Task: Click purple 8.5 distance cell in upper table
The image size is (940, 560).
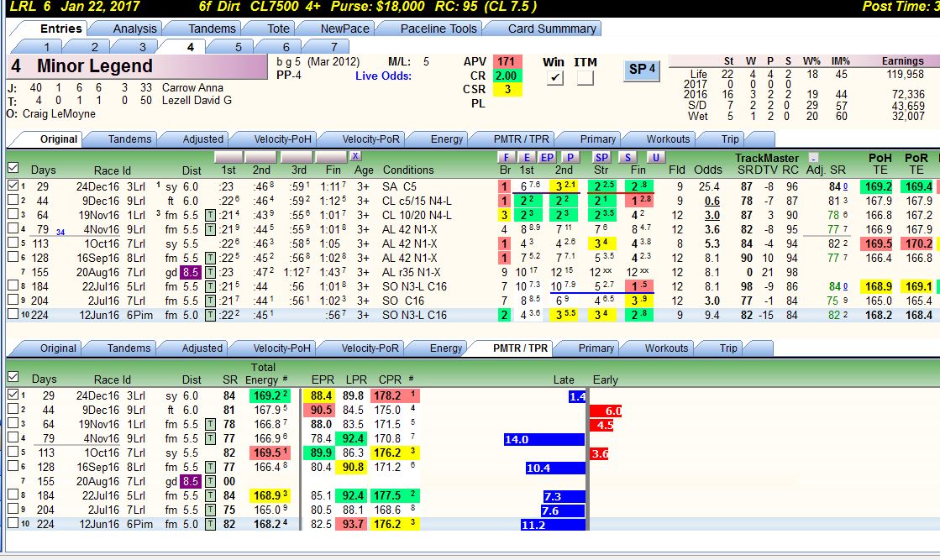Action: (191, 273)
